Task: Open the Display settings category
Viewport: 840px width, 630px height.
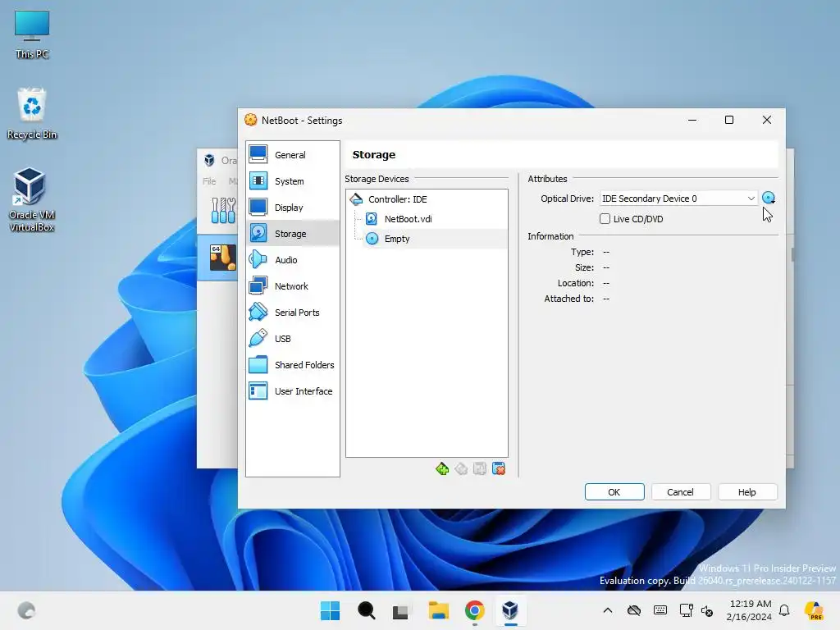Action: pos(293,208)
